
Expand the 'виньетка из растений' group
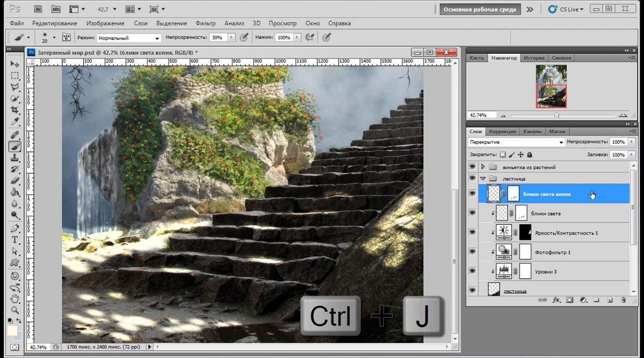(482, 167)
